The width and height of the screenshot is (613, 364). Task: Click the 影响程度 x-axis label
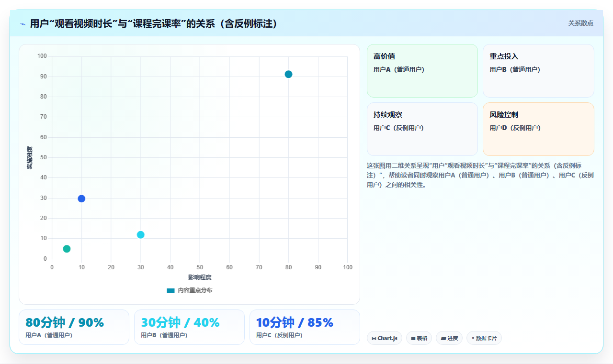tap(200, 277)
